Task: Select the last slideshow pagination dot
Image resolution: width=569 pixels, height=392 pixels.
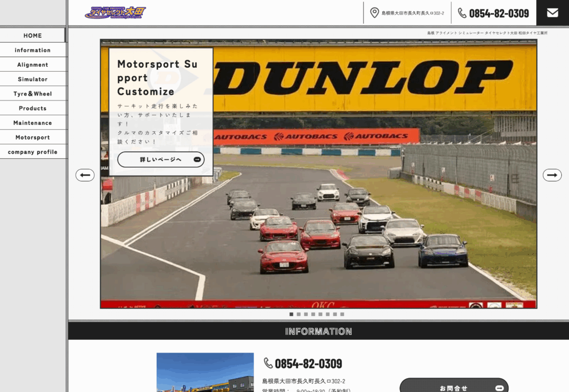Action: (342, 314)
